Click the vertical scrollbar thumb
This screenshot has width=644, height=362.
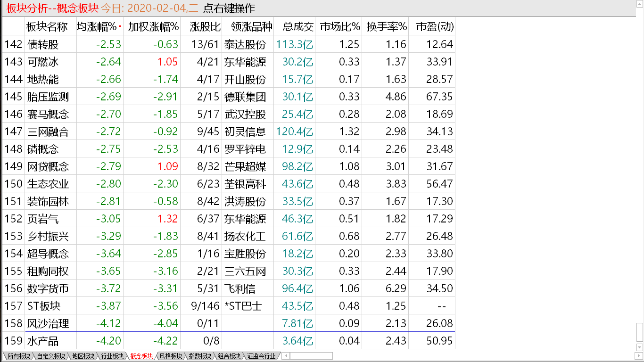pyautogui.click(x=640, y=333)
